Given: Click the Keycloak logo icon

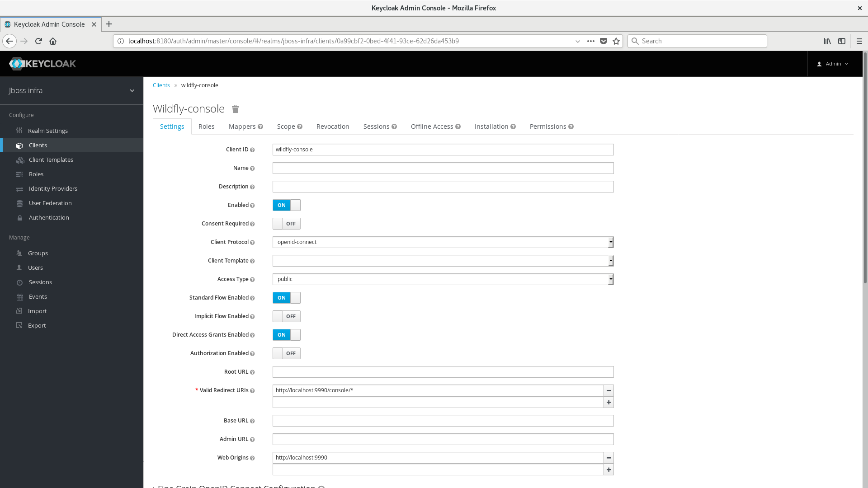Looking at the screenshot, I should coord(16,64).
